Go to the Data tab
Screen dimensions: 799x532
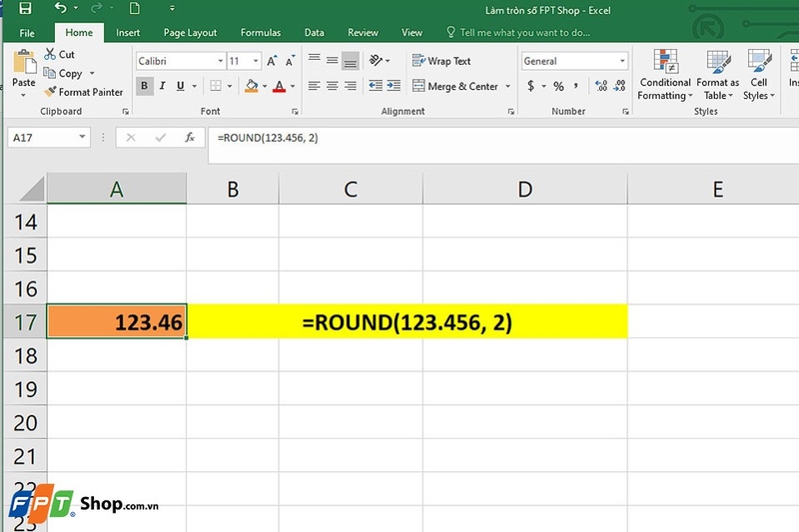point(314,33)
